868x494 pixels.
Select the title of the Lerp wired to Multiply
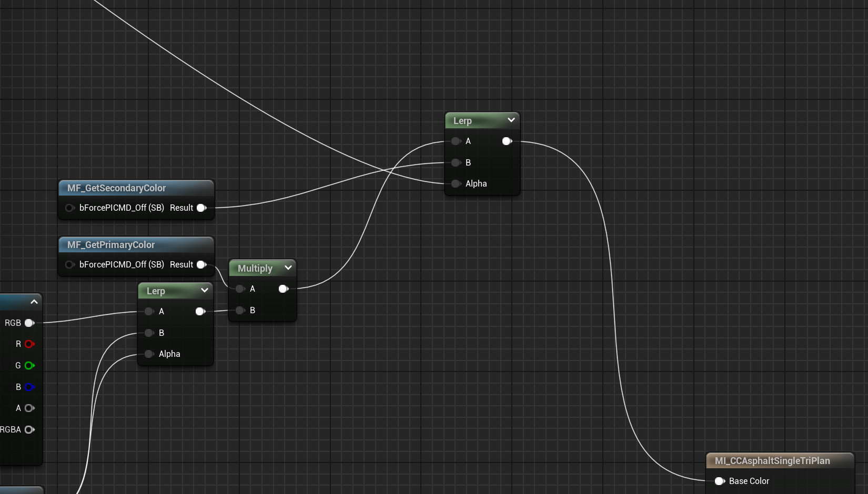[156, 291]
